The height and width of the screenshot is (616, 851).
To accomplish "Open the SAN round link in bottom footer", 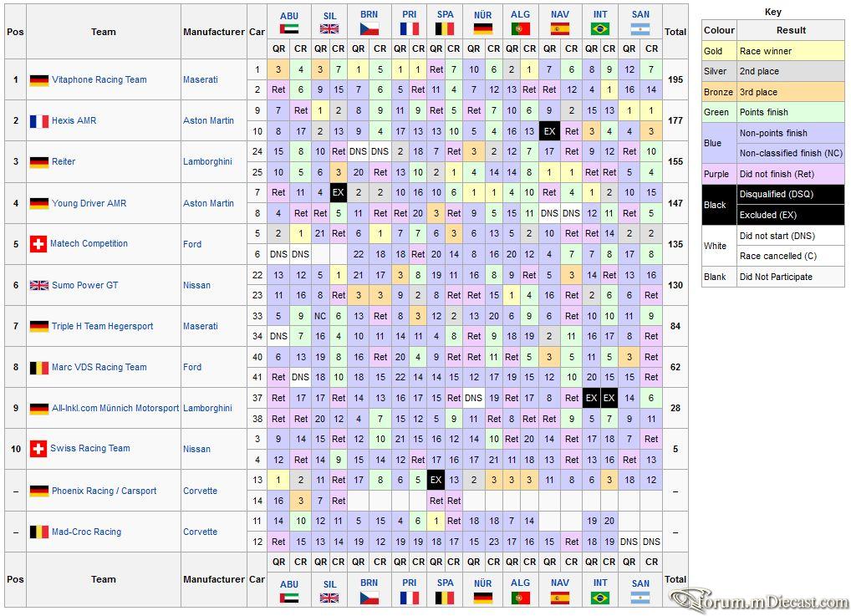I will point(640,584).
